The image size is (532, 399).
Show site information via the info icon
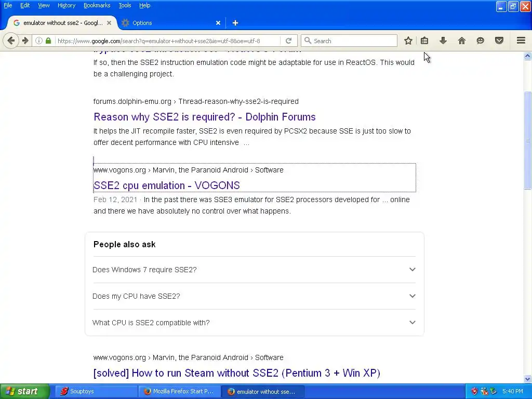click(39, 41)
